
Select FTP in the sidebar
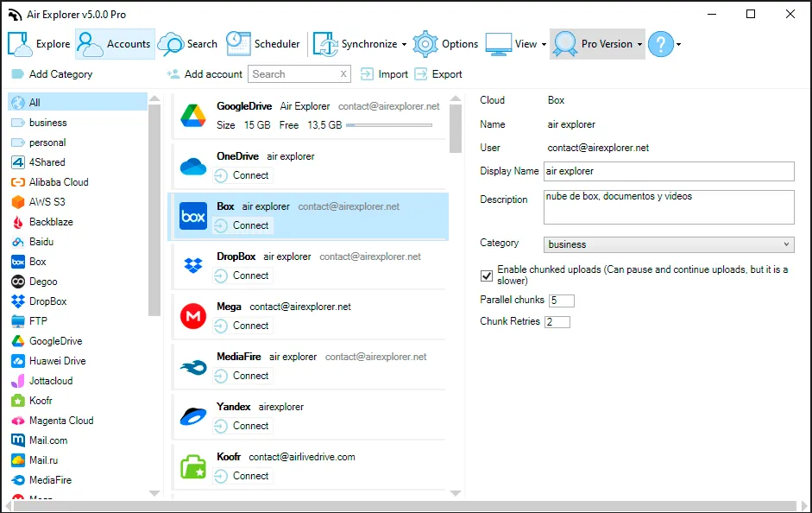click(x=78, y=321)
